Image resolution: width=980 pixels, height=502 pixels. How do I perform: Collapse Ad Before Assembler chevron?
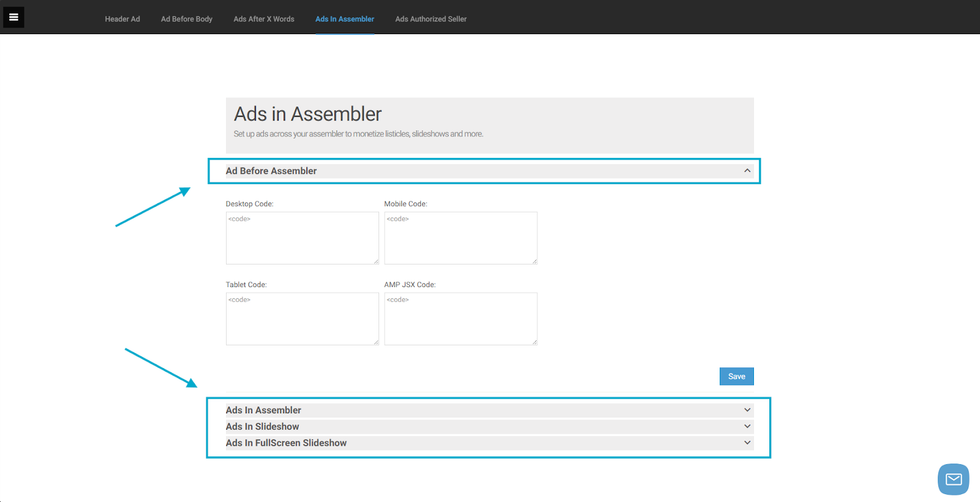747,171
